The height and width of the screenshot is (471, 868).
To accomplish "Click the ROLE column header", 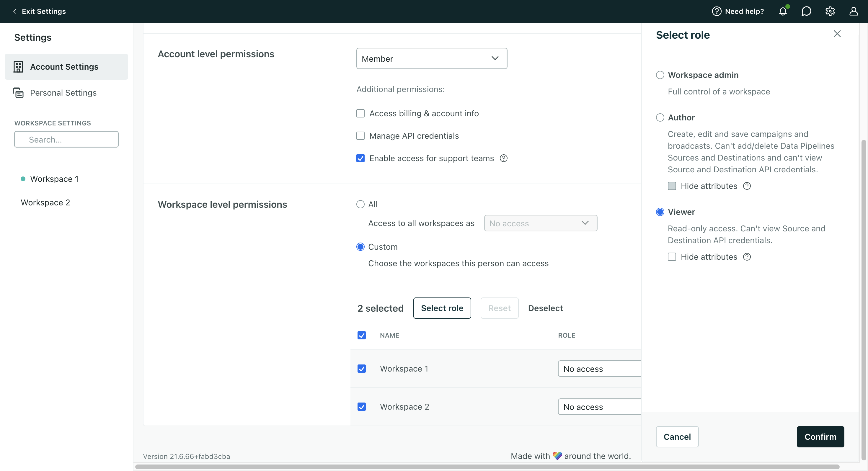I will (x=567, y=335).
